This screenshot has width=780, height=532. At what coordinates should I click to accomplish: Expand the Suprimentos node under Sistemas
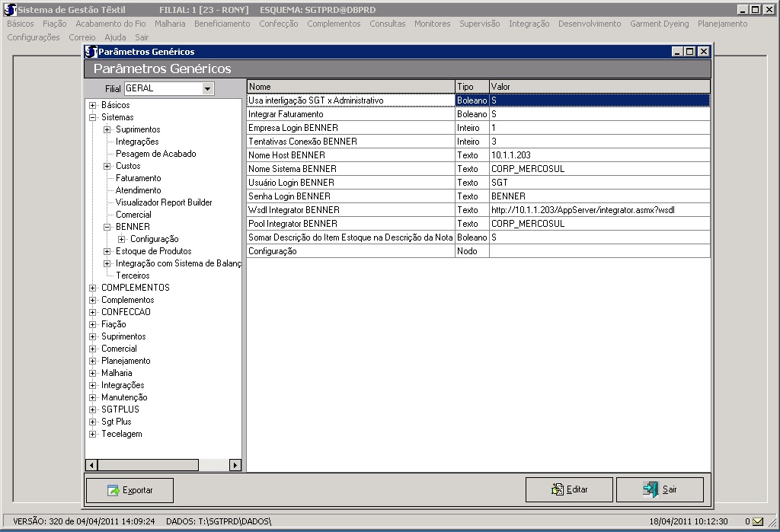107,129
